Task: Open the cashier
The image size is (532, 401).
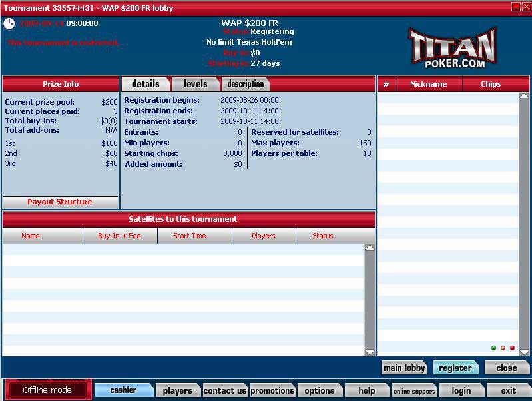Action: pos(123,390)
